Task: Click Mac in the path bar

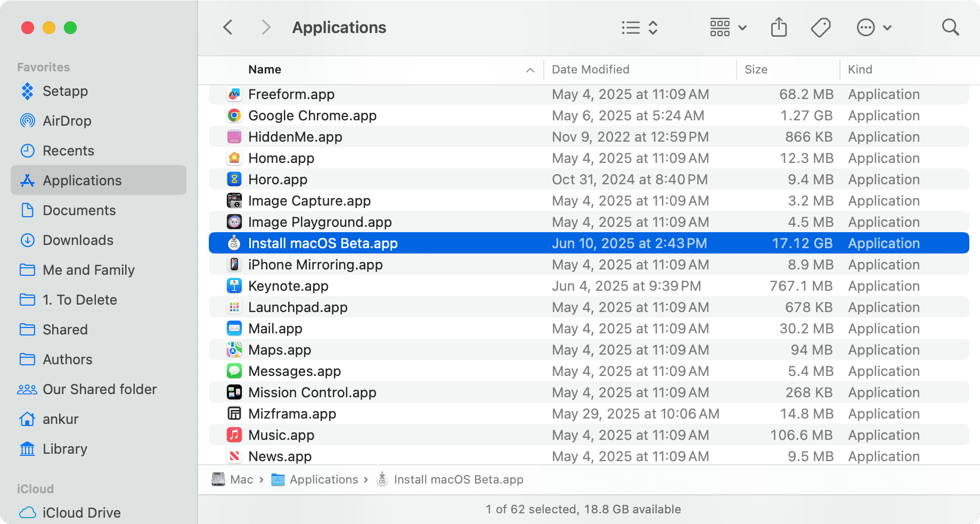Action: click(233, 480)
